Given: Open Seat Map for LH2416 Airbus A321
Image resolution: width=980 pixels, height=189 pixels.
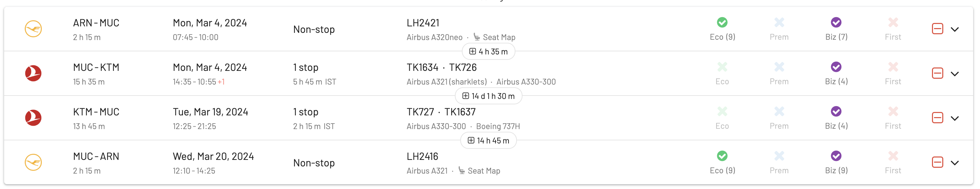Looking at the screenshot, I should coord(479,171).
